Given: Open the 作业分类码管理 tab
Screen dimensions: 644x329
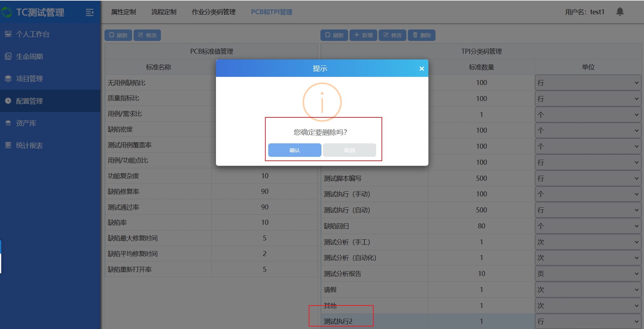Looking at the screenshot, I should 213,12.
